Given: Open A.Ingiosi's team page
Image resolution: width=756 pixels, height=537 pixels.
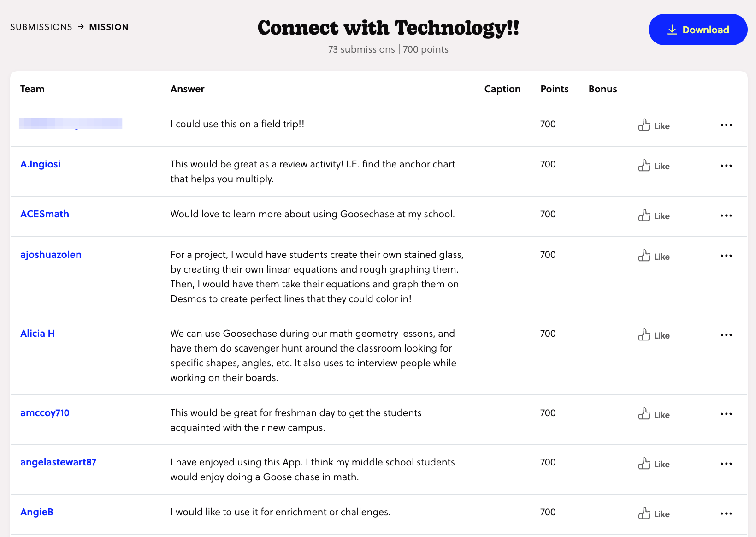Looking at the screenshot, I should click(x=40, y=164).
